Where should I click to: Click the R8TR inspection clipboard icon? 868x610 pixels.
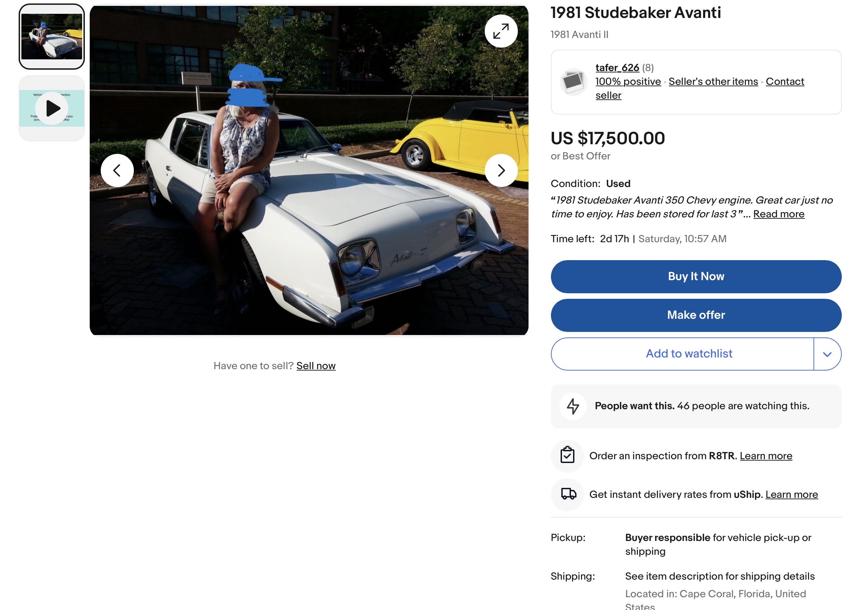click(568, 456)
